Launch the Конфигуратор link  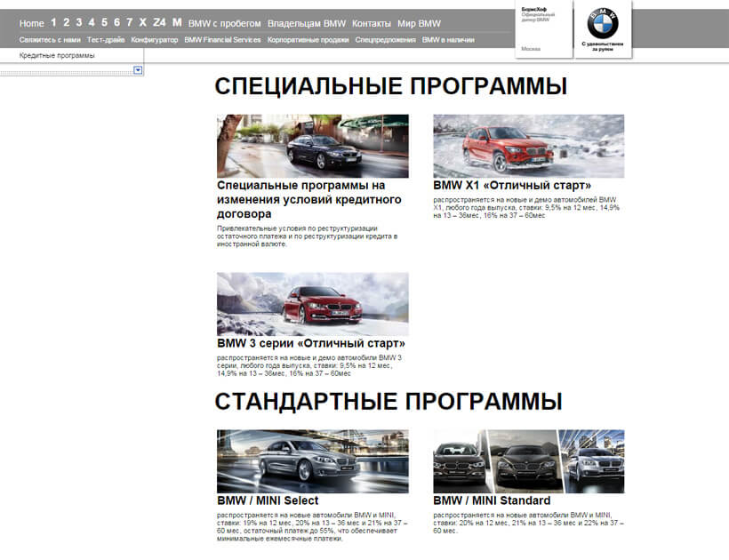155,40
